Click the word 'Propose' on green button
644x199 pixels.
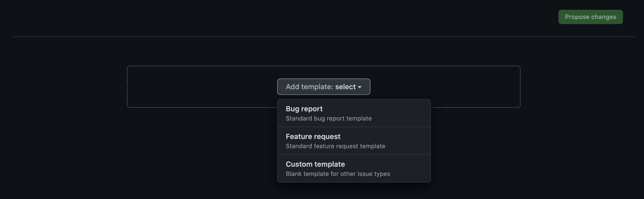pyautogui.click(x=577, y=17)
